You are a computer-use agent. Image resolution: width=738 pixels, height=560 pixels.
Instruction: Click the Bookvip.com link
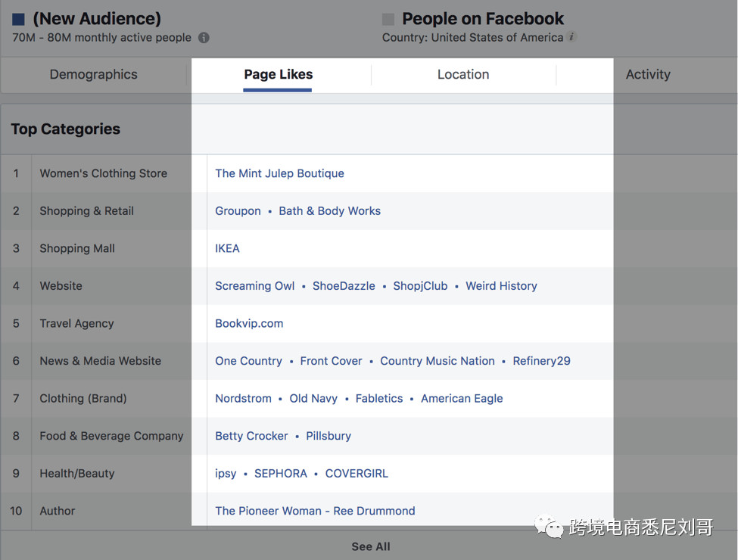[249, 323]
